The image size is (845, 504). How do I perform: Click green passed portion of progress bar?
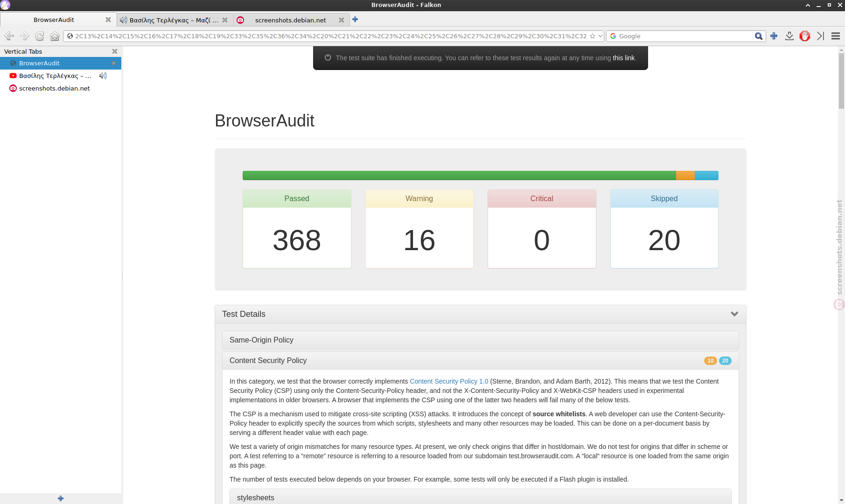coord(459,175)
